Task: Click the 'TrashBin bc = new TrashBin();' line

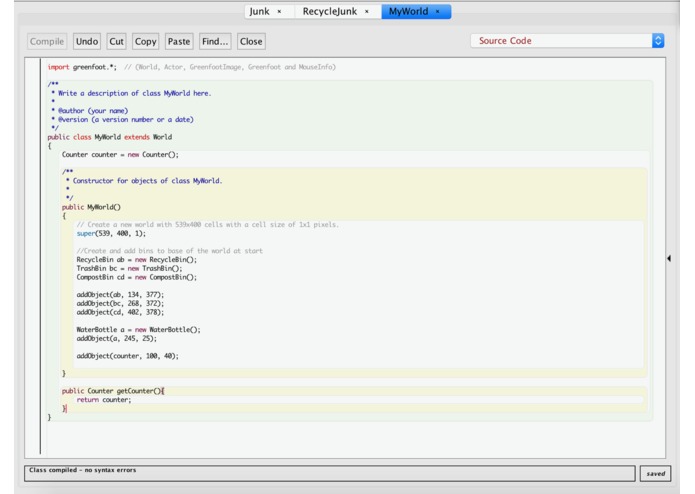Action: [x=129, y=268]
